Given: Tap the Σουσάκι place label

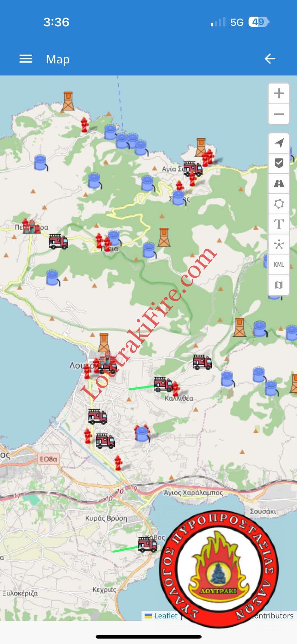Looking at the screenshot, I should click(x=263, y=511).
